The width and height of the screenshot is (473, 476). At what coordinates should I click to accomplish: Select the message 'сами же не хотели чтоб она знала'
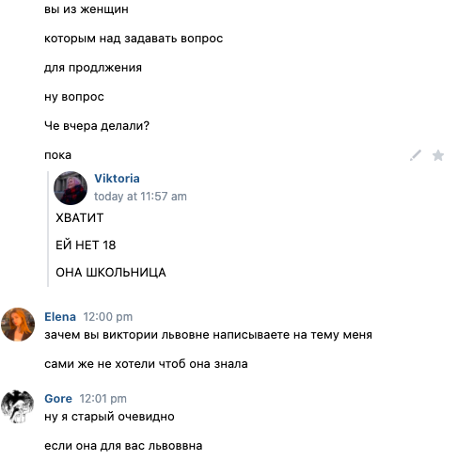(146, 364)
